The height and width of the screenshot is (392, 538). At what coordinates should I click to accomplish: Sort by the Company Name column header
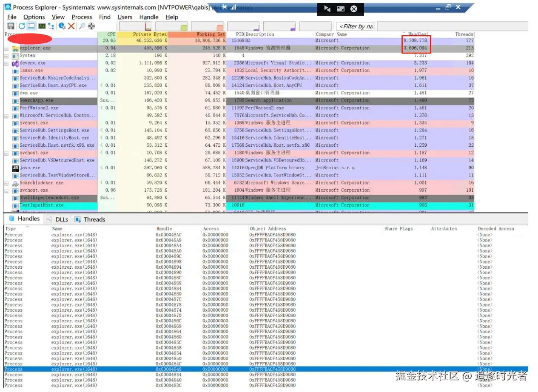pos(357,34)
